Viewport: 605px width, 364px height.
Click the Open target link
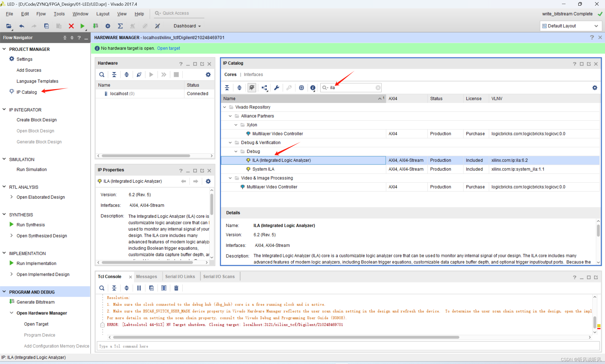(168, 48)
